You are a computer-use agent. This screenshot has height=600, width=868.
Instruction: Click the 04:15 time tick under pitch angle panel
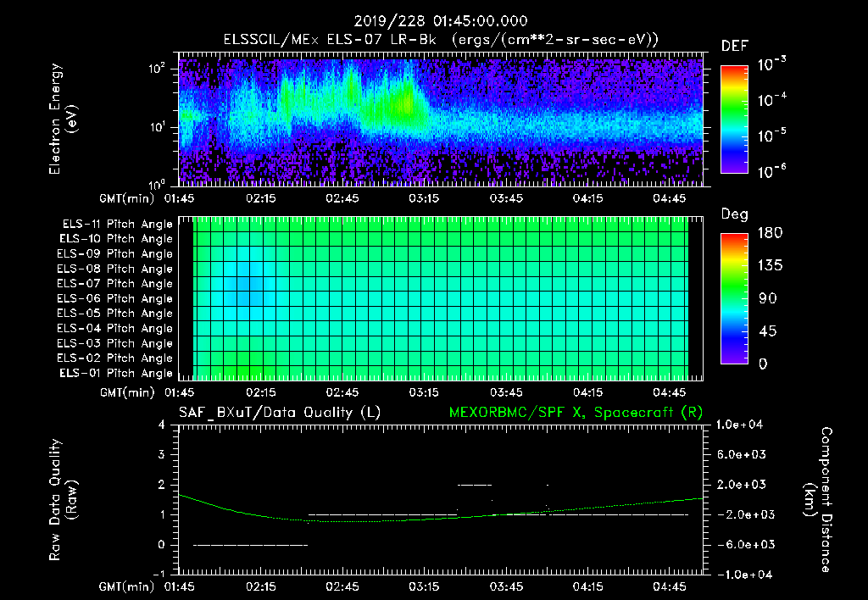tap(588, 392)
